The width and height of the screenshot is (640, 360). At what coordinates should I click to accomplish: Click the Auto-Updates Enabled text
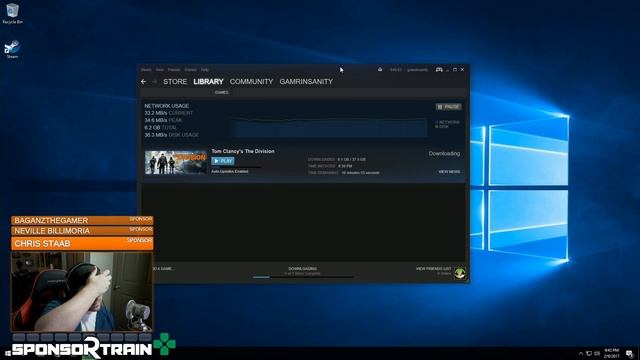click(230, 171)
